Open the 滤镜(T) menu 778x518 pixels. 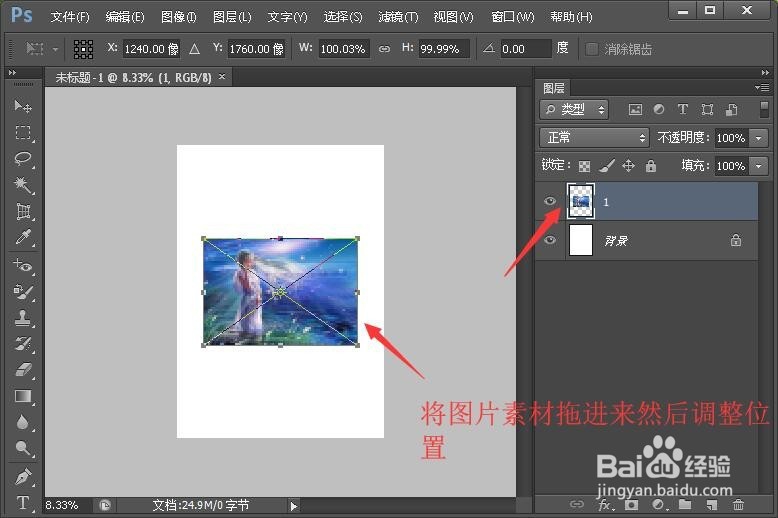click(x=398, y=17)
